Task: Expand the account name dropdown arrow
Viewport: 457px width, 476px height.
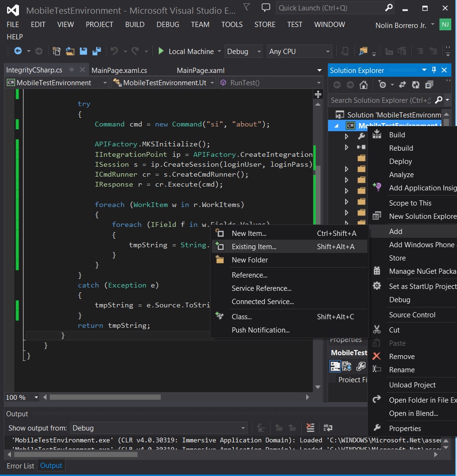Action: click(433, 24)
